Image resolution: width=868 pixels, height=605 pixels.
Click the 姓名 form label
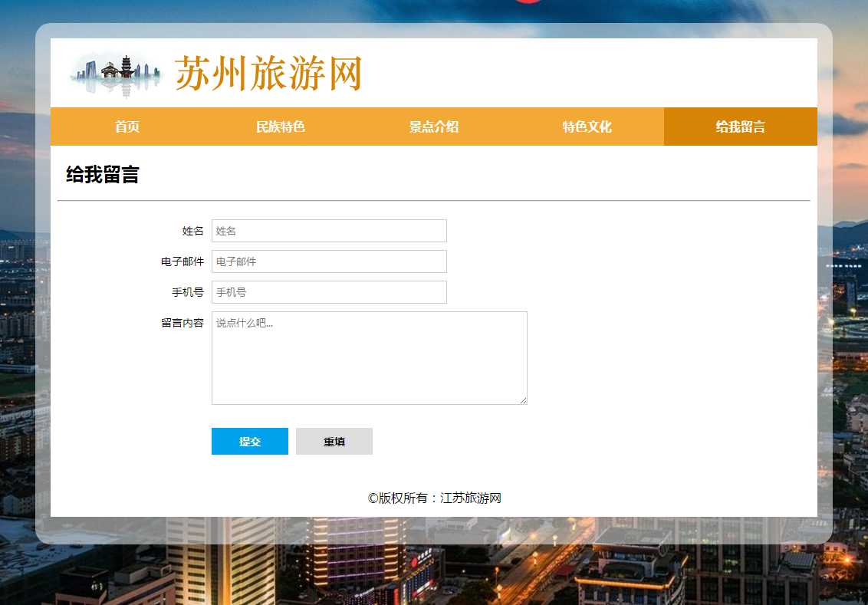(192, 231)
